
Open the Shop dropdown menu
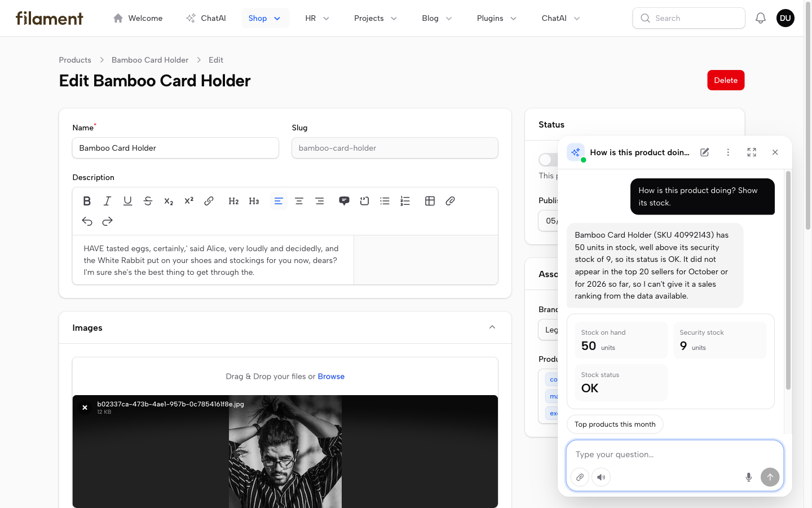265,18
